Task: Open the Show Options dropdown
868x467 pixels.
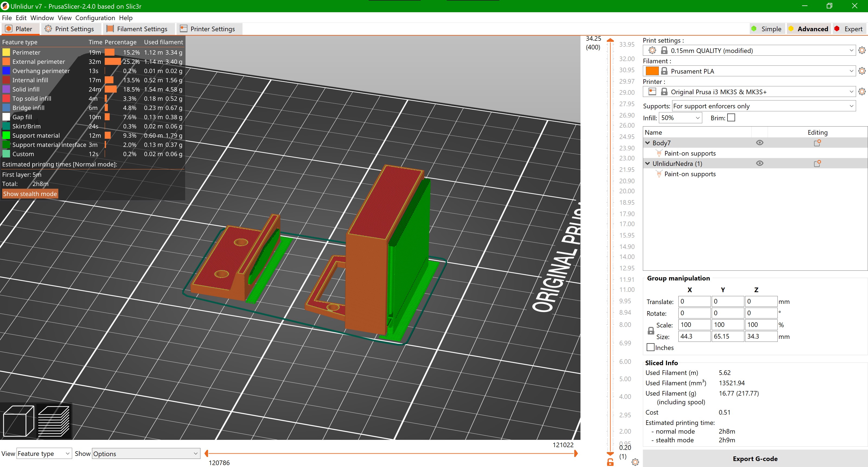Action: pyautogui.click(x=146, y=453)
